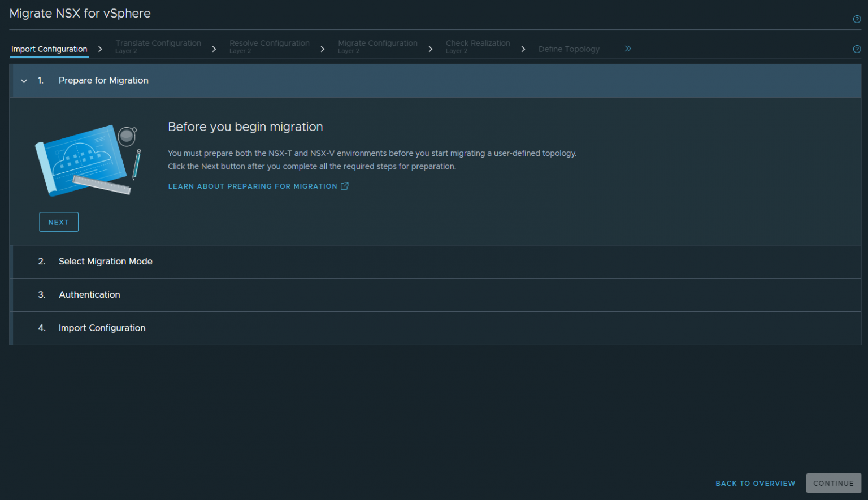Click the help icon in the top-right corner
This screenshot has height=500, width=868.
click(856, 19)
